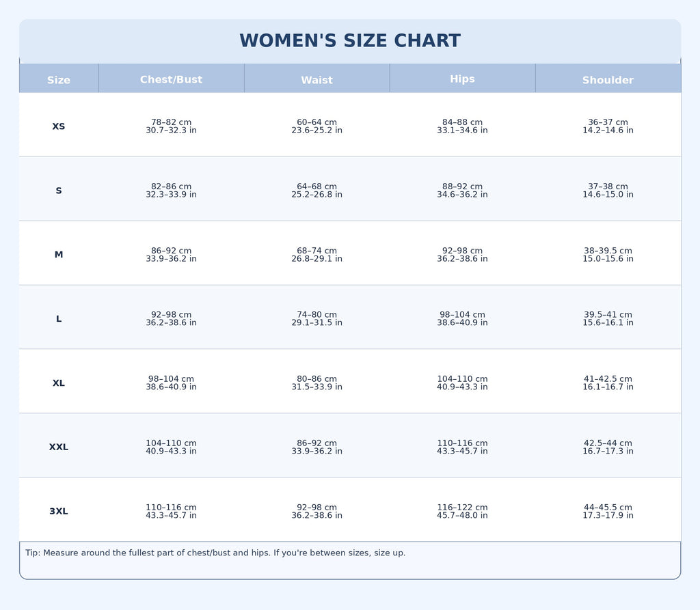Select the L size row label
This screenshot has height=610, width=700.
tap(59, 319)
